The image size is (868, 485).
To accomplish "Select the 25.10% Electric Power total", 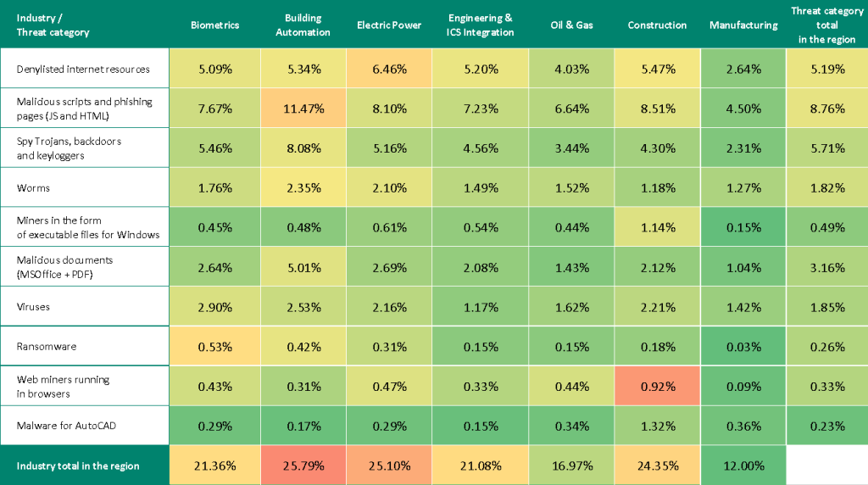I will click(389, 465).
